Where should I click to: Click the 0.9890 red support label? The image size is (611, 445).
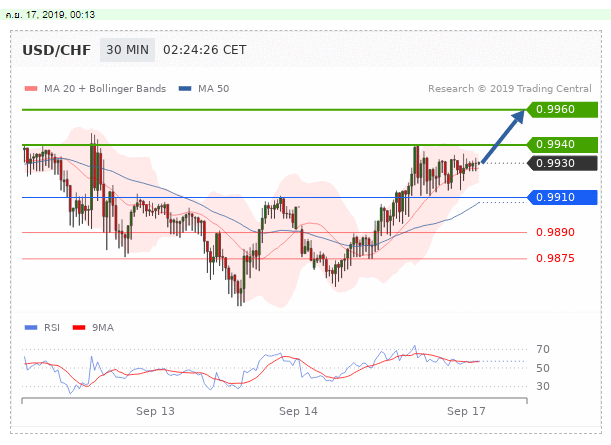click(x=555, y=232)
